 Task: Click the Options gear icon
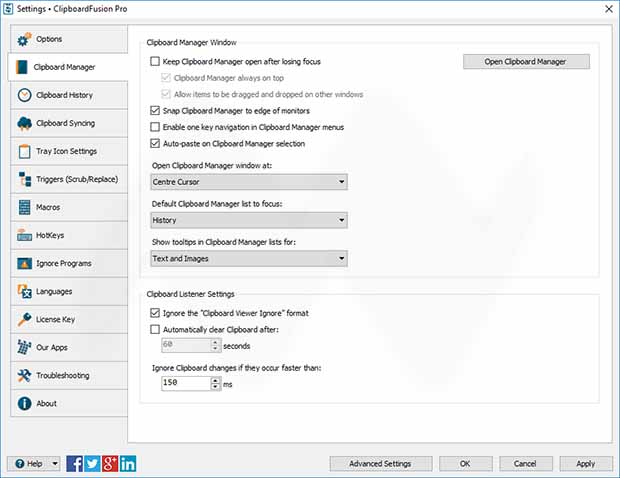[24, 39]
